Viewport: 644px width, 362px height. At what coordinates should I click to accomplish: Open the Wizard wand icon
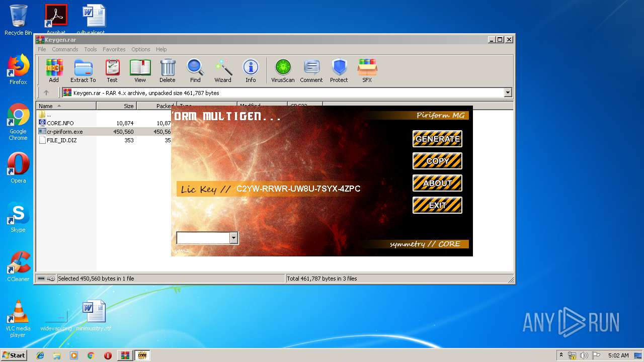point(223,70)
